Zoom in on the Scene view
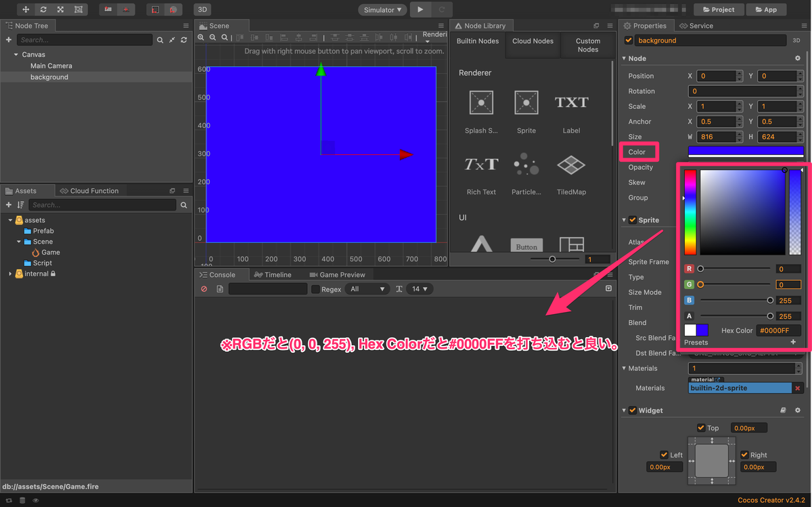 click(x=201, y=38)
